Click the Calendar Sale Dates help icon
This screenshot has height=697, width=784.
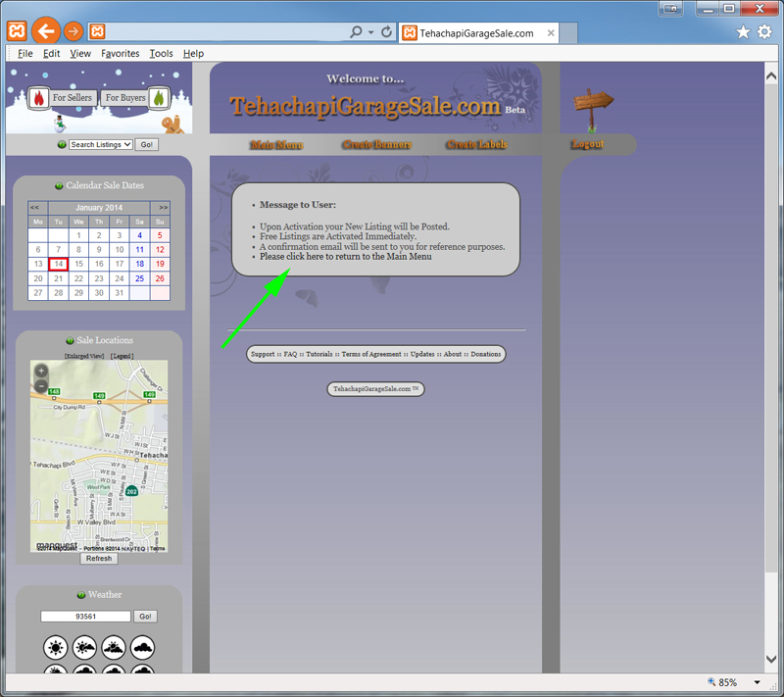pos(59,185)
